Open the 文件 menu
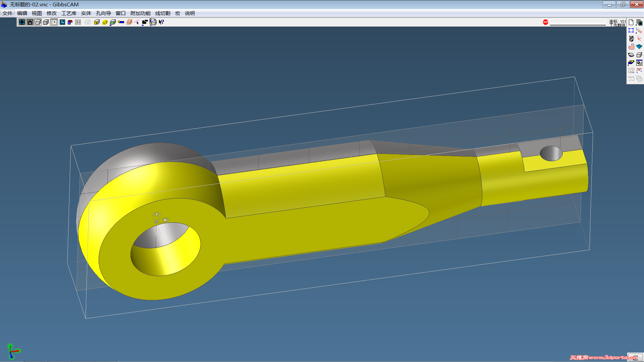This screenshot has height=362, width=644. pos(7,13)
